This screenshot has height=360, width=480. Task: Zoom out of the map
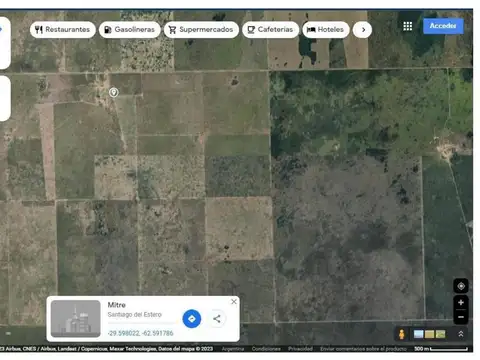click(x=461, y=317)
